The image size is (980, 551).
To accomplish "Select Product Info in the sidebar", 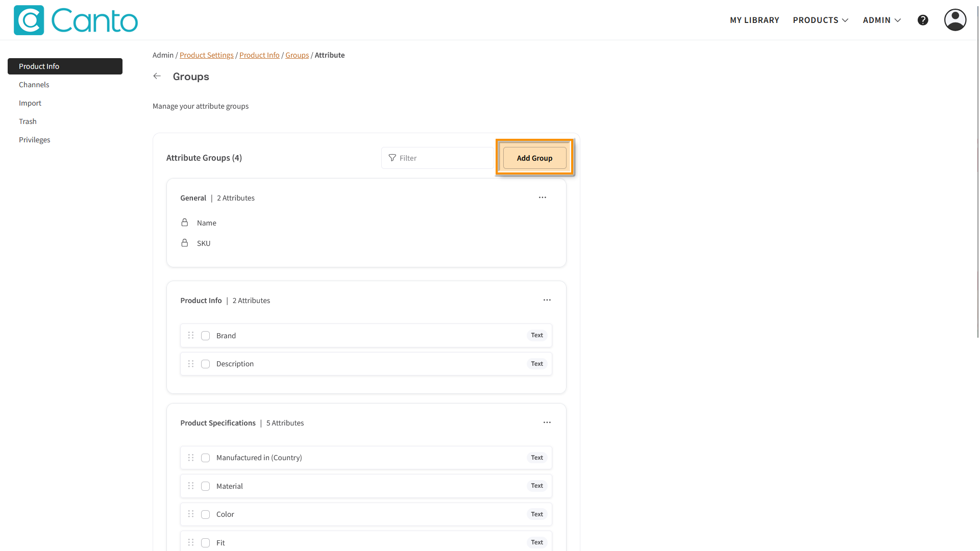I will (65, 66).
